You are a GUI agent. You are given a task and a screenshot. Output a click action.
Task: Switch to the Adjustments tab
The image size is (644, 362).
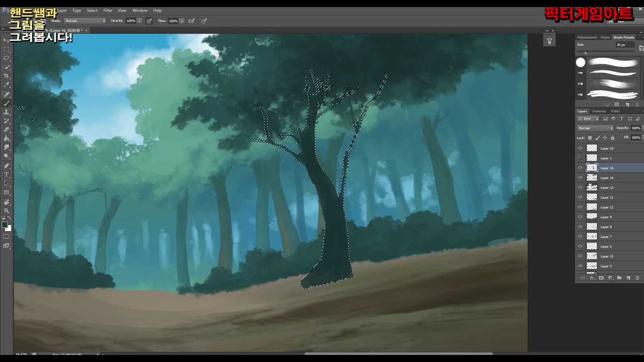[587, 37]
